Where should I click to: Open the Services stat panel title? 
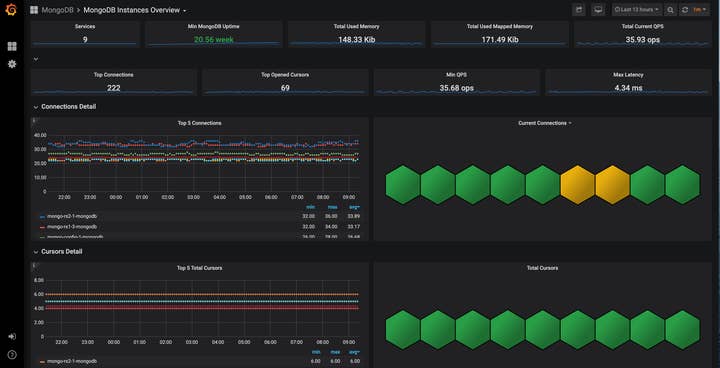[85, 27]
